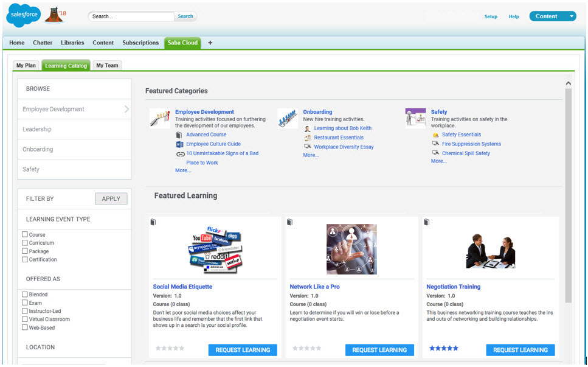Screen dimensions: 588x367
Task: Check the Certification checkbox
Action: point(25,259)
